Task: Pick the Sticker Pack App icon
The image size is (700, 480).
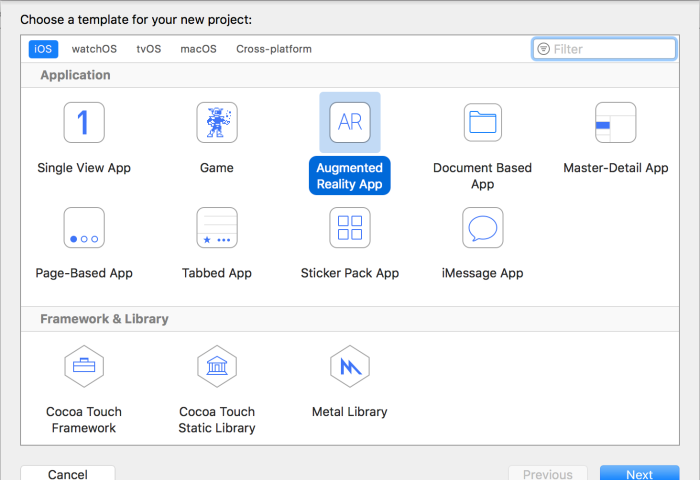Action: coord(350,228)
